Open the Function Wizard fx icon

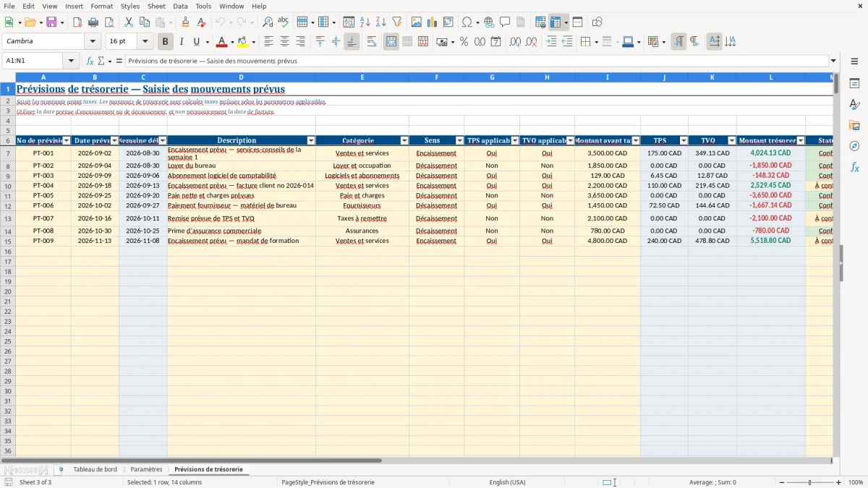pos(90,61)
